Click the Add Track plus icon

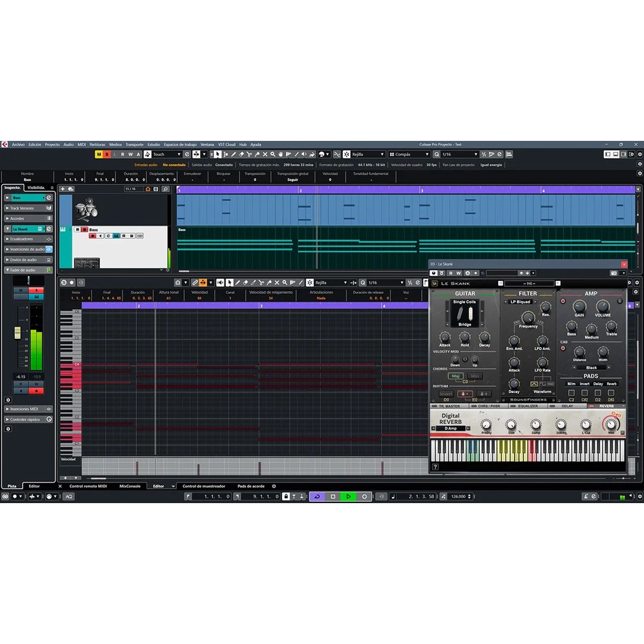coord(62,189)
